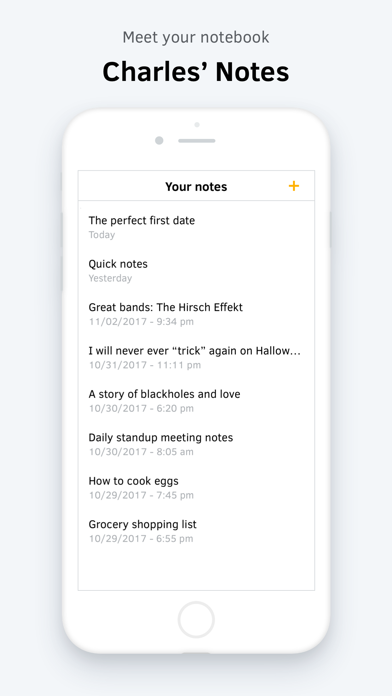
Task: Open 'The perfect first date' note
Action: pos(196,227)
